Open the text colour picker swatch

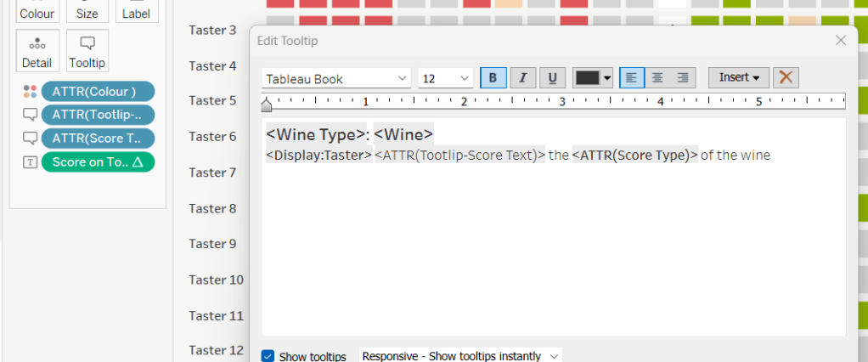pos(593,78)
